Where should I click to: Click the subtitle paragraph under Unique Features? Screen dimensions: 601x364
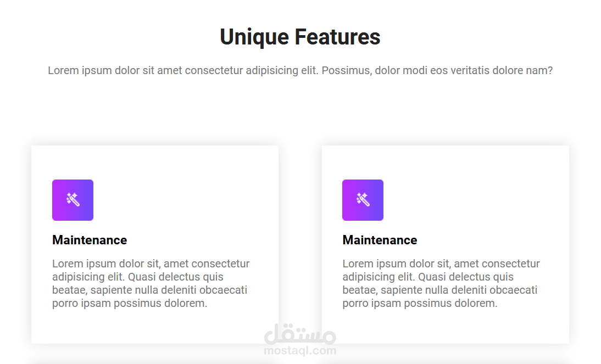300,70
